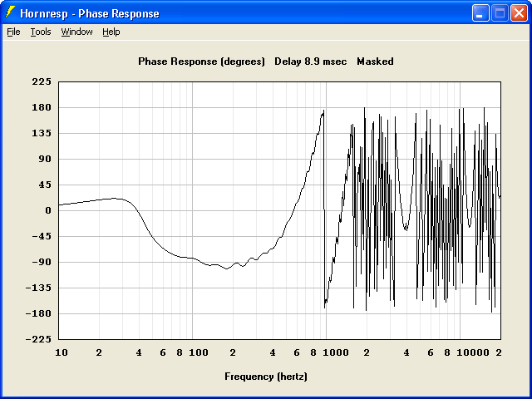Open the File menu

[x=13, y=32]
